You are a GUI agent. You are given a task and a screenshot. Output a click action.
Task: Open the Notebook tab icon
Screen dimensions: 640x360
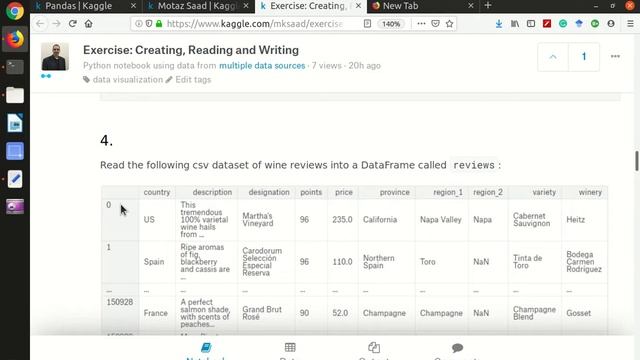pyautogui.click(x=206, y=347)
